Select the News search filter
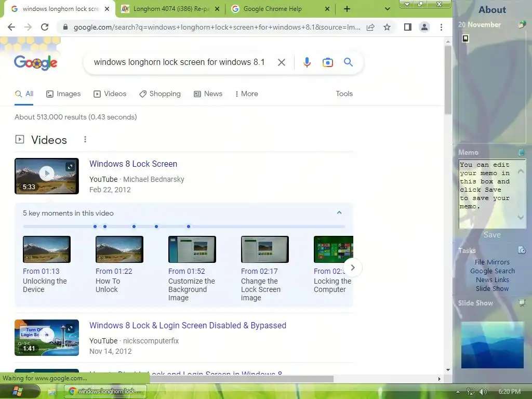The width and height of the screenshot is (532, 399). point(208,94)
